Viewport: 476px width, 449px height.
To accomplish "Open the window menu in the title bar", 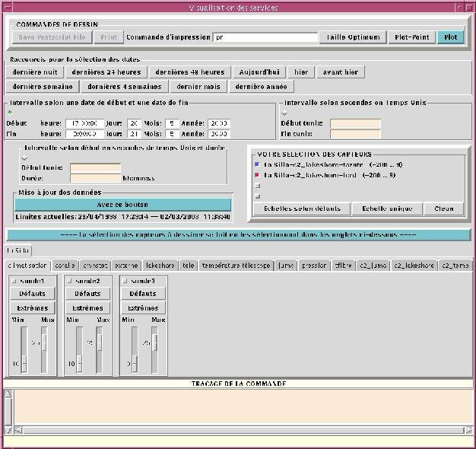I will click(x=9, y=8).
